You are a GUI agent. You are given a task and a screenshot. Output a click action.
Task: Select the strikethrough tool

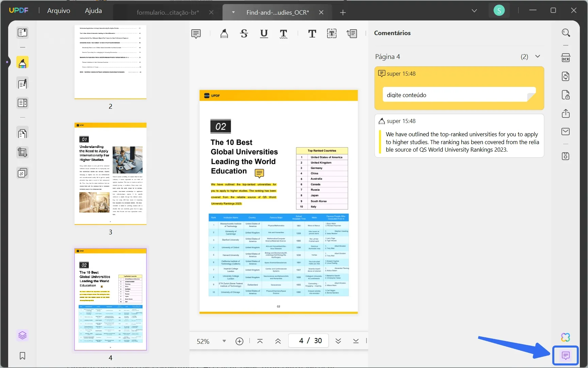click(x=244, y=33)
